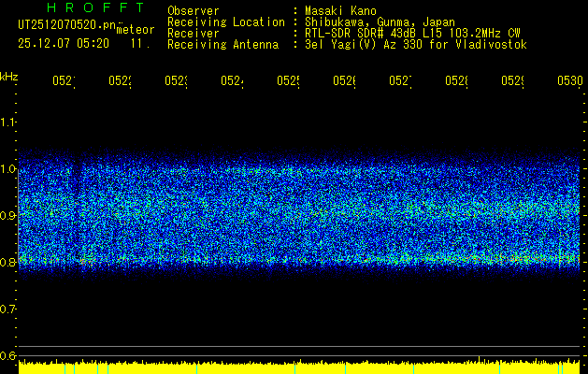588x374 pixels.
Task: Click the kHz axis unit label
Action: pos(9,75)
